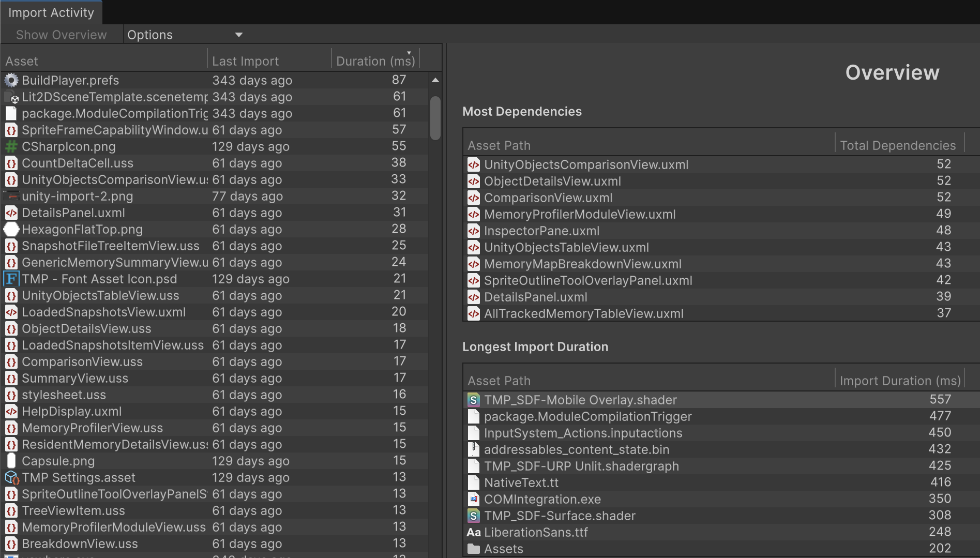Screen dimensions: 980x558
Task: Click the shader icon beside TMP_SDF-Surface.shader
Action: [473, 516]
